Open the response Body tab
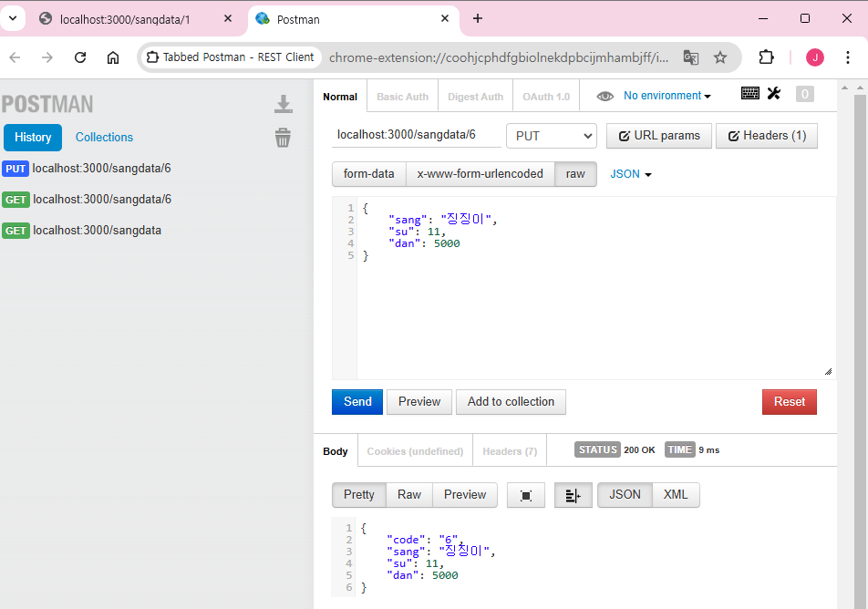 pos(336,451)
